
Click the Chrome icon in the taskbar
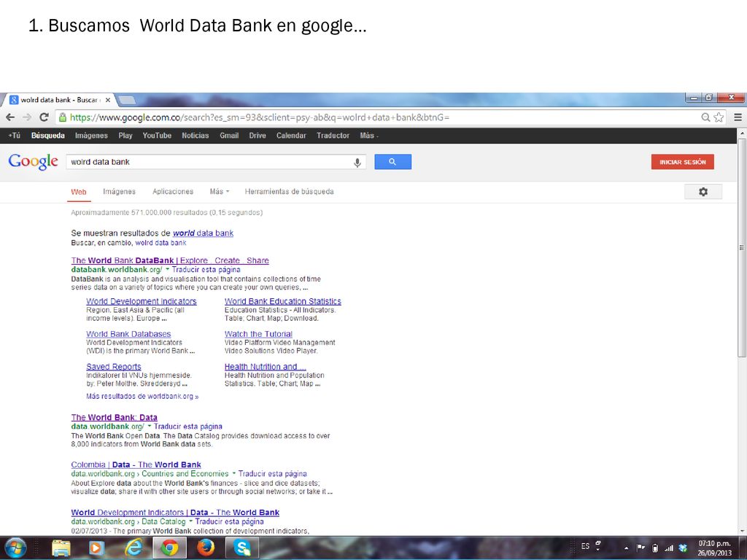point(169,548)
